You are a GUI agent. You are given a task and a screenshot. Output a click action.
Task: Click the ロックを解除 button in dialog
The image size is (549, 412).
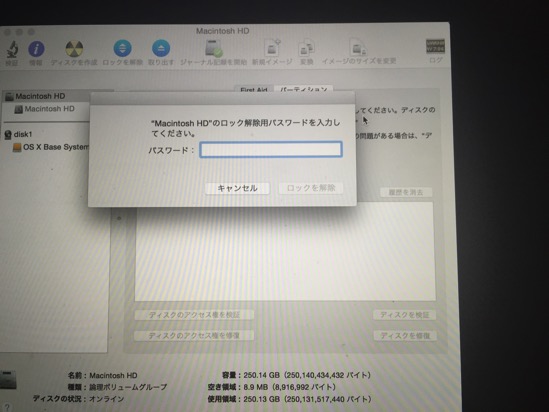pos(311,188)
